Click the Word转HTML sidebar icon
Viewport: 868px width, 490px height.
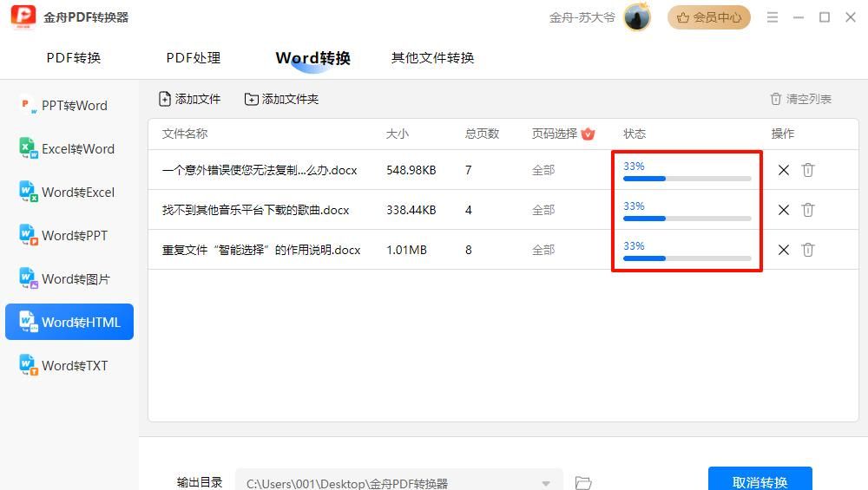click(x=28, y=322)
